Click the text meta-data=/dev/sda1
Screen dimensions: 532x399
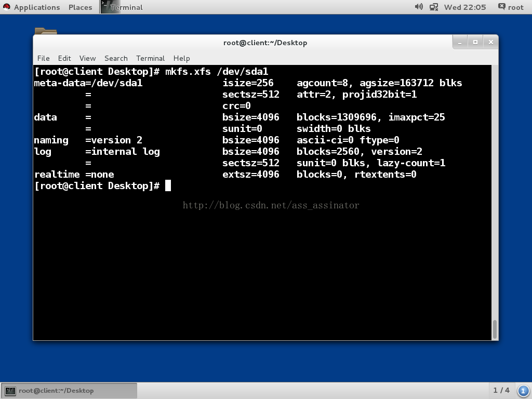click(88, 83)
